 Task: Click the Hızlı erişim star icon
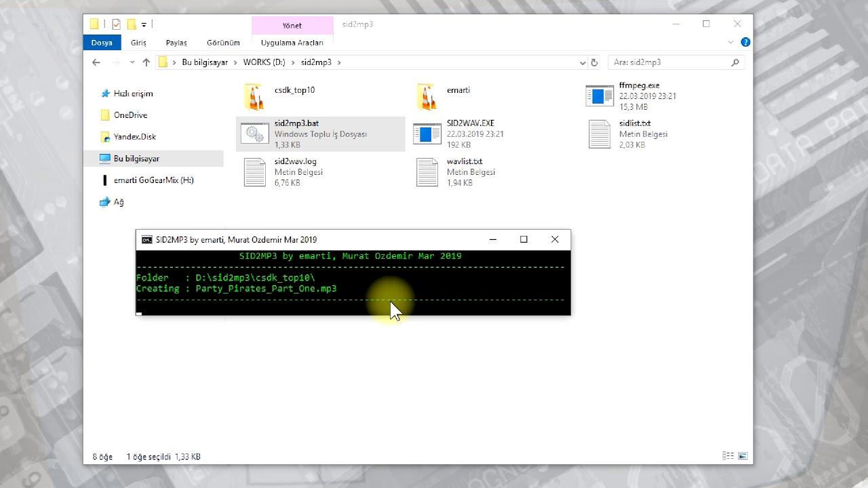pos(105,94)
